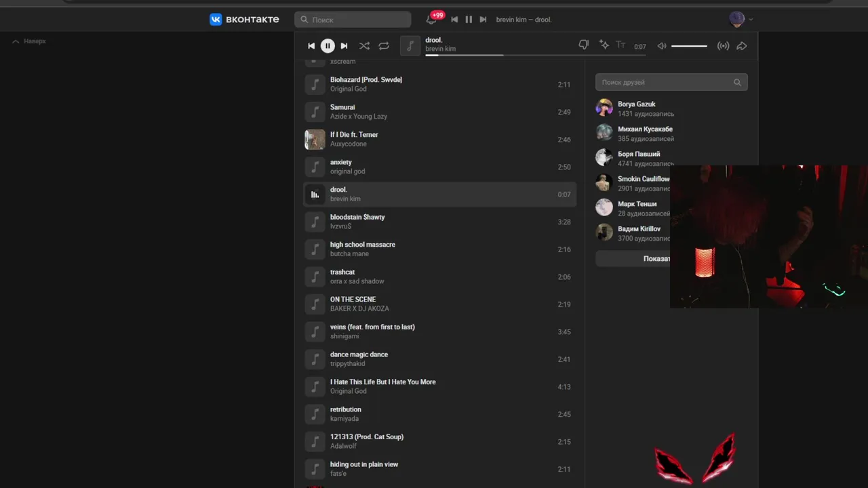Click the 4:13 duration of I Hate This Life
The width and height of the screenshot is (868, 488).
click(x=564, y=387)
